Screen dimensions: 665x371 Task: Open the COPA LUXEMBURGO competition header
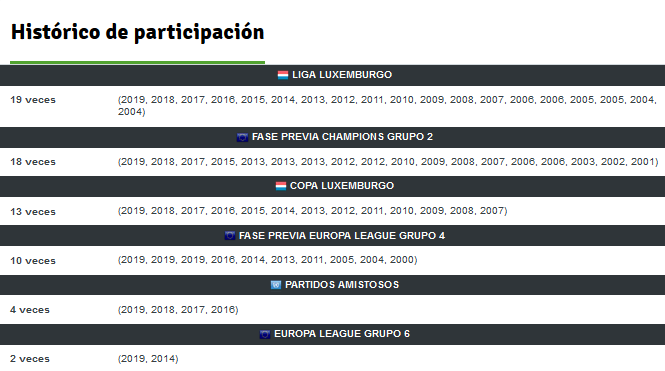click(342, 186)
